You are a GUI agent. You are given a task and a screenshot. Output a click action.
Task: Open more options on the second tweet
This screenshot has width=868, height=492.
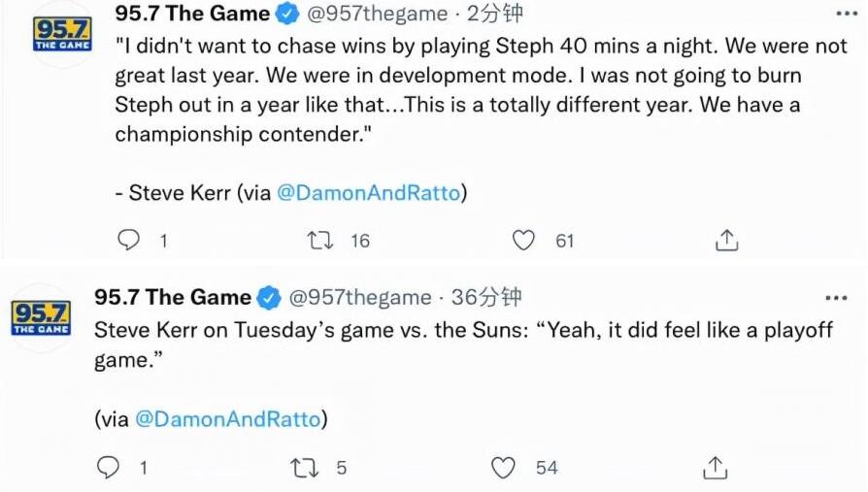[835, 297]
